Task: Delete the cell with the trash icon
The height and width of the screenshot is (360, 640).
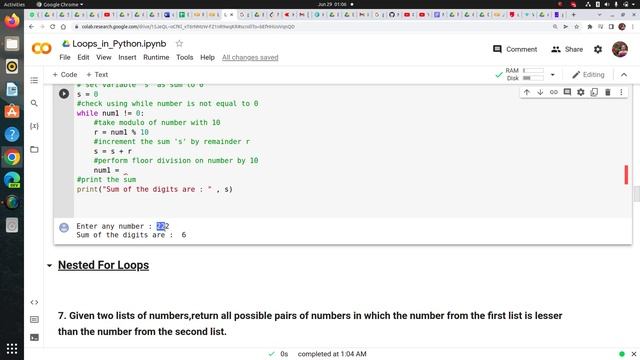Action: 607,92
